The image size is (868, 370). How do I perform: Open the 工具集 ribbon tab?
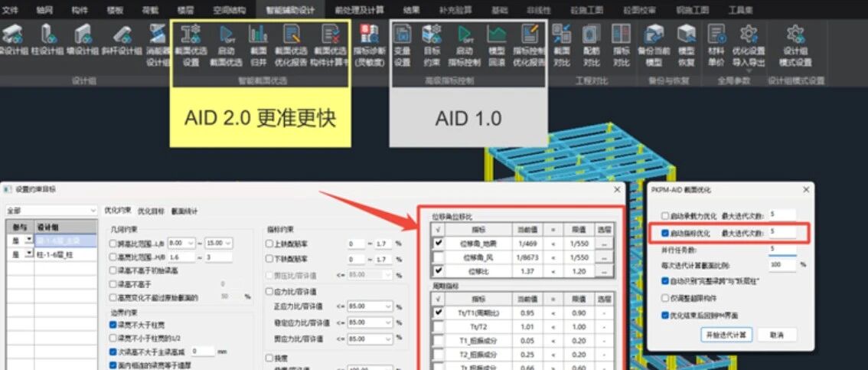(740, 10)
